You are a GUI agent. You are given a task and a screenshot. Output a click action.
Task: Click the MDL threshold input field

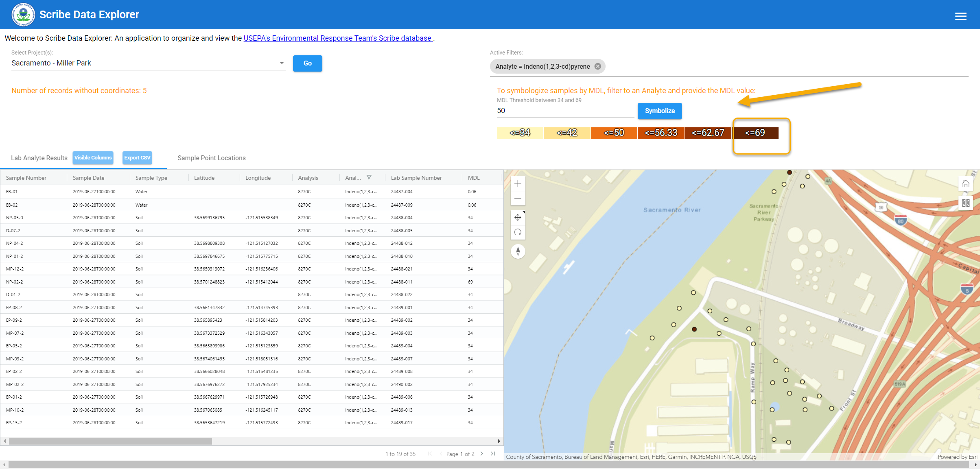coord(565,111)
